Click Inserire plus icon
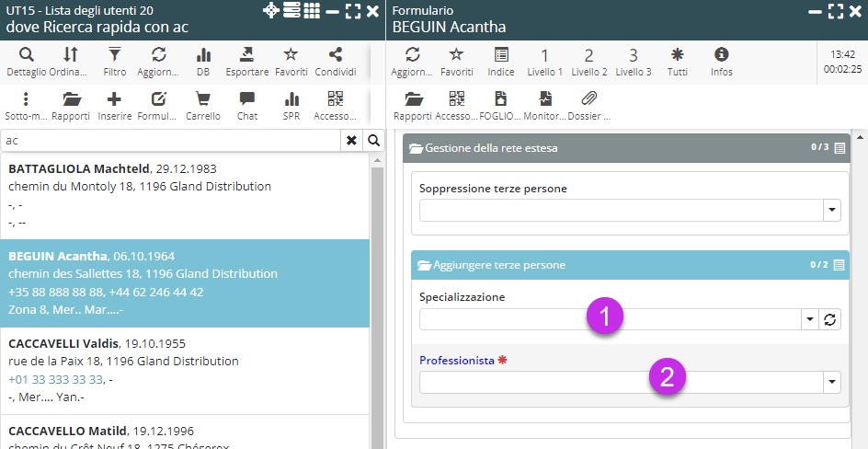 point(114,106)
